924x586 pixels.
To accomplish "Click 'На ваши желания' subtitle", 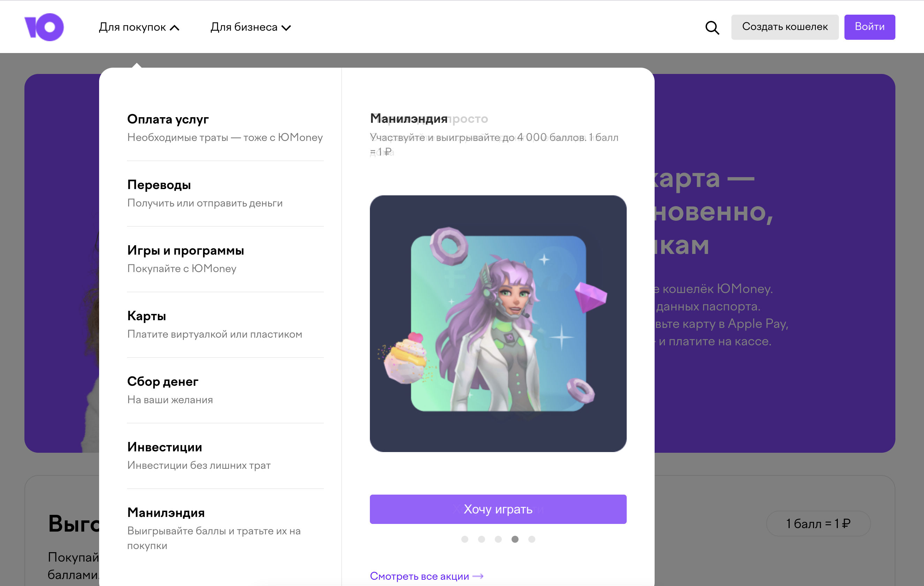I will click(170, 400).
